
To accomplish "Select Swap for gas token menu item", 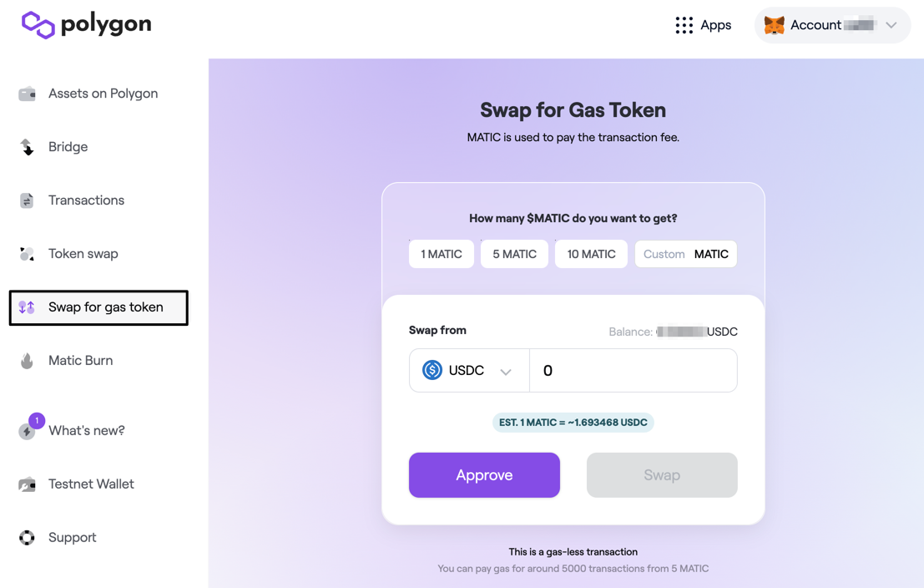I will pyautogui.click(x=99, y=307).
